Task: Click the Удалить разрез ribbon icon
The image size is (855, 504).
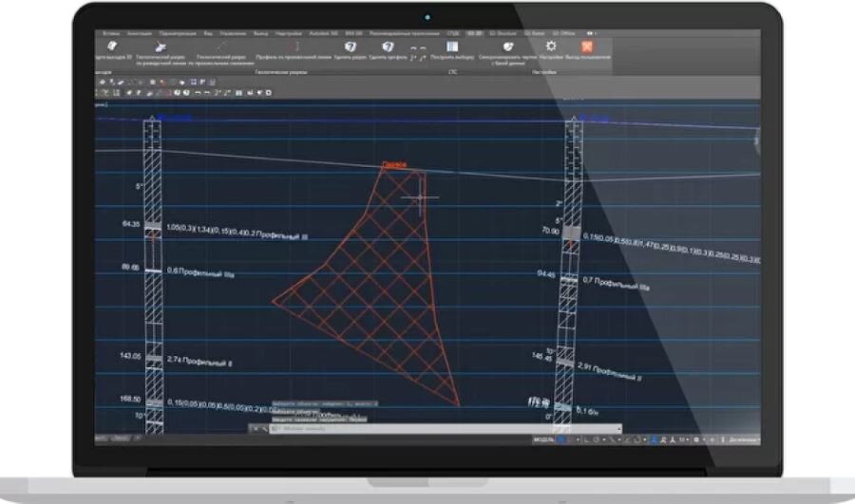Action: pos(351,47)
